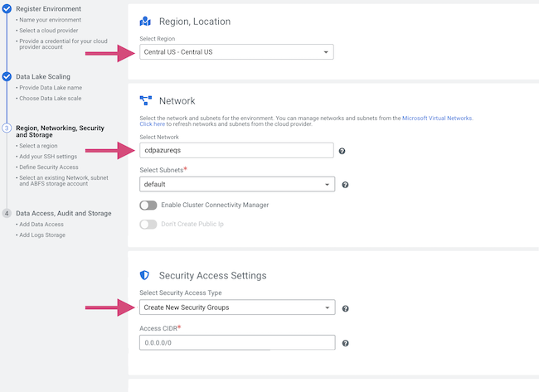Click the Security Access Settings shield icon
Image resolution: width=539 pixels, height=392 pixels.
145,275
